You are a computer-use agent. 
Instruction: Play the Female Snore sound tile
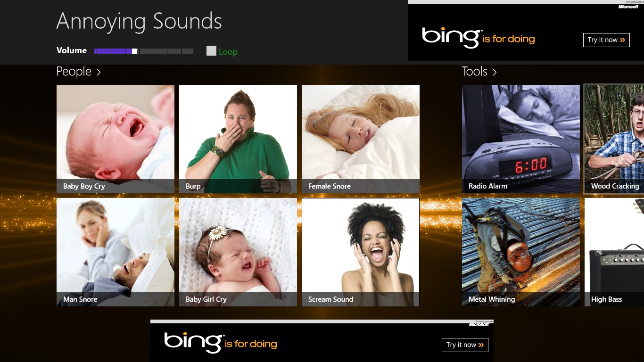361,139
